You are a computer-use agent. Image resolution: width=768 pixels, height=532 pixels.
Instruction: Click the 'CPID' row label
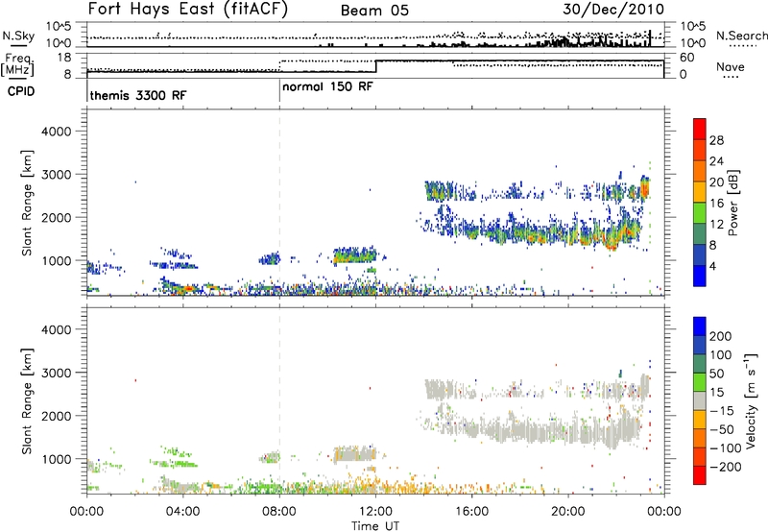click(x=21, y=91)
